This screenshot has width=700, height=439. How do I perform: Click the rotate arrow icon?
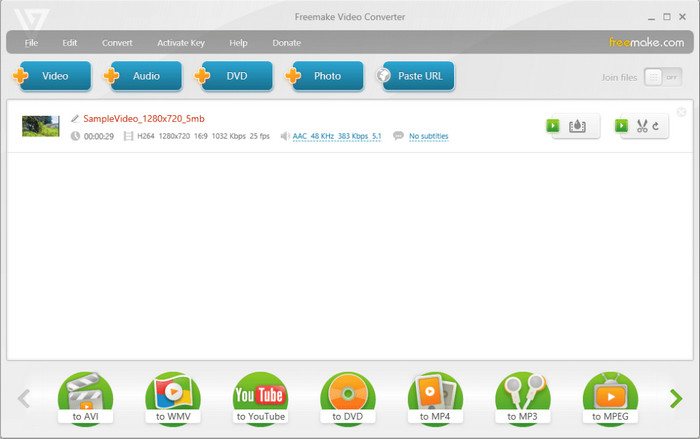655,126
